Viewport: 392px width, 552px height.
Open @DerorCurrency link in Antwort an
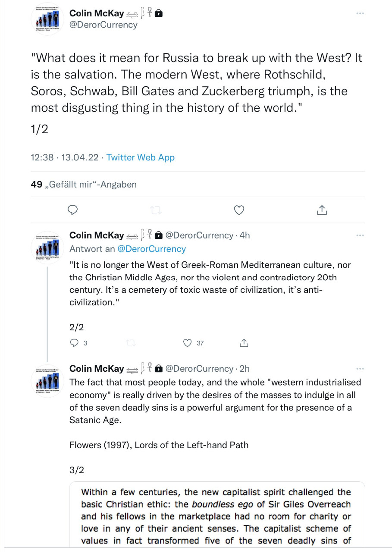coord(151,249)
